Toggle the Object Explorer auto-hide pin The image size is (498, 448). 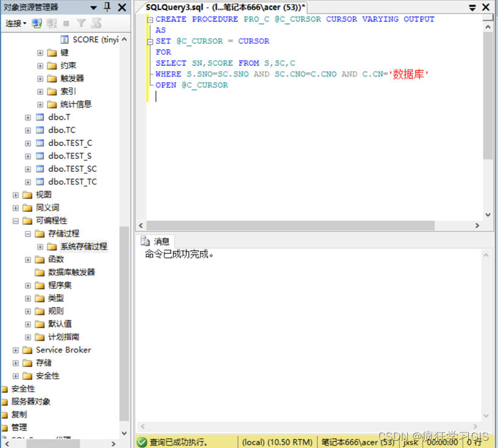pos(107,7)
